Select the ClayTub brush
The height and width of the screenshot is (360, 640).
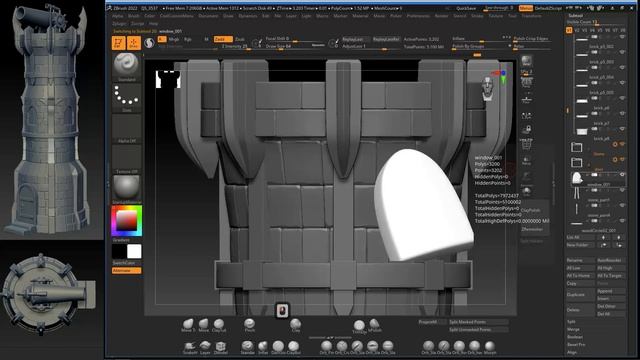point(219,325)
